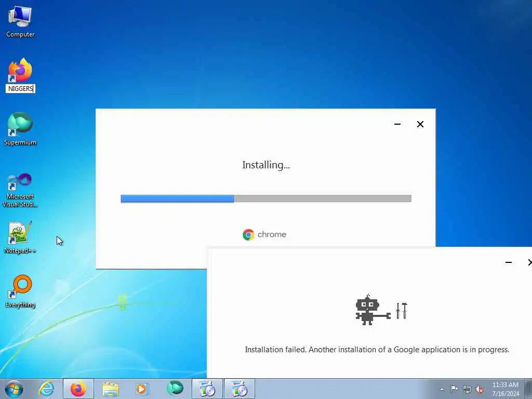Click the Installing... status text

tap(266, 165)
